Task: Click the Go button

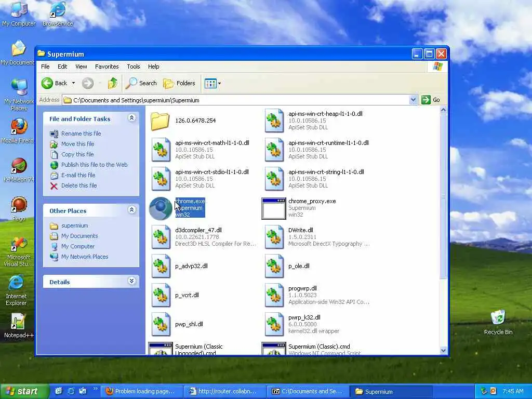Action: tap(431, 100)
